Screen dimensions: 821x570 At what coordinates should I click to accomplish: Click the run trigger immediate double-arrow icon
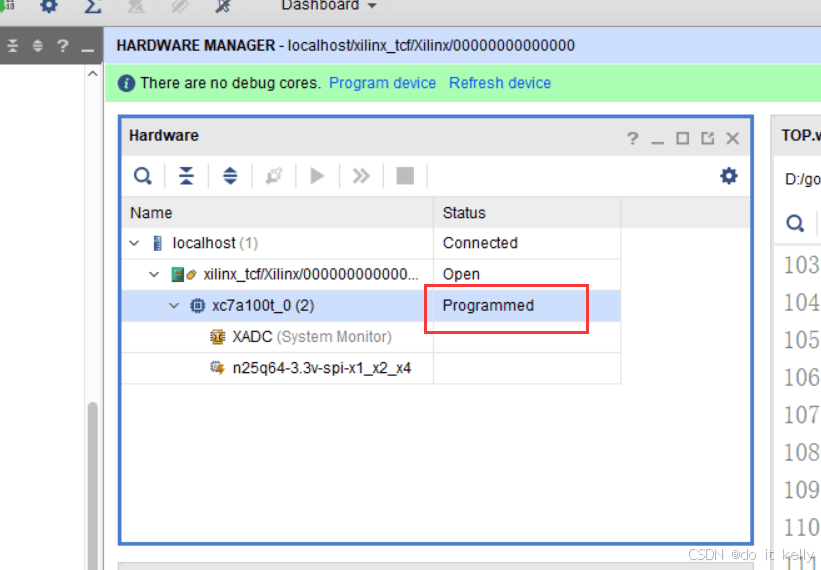pos(361,176)
